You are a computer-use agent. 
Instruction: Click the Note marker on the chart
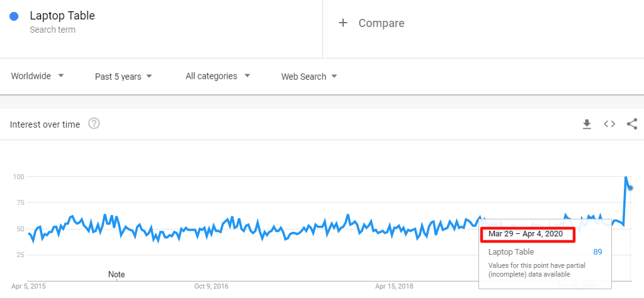(x=116, y=275)
